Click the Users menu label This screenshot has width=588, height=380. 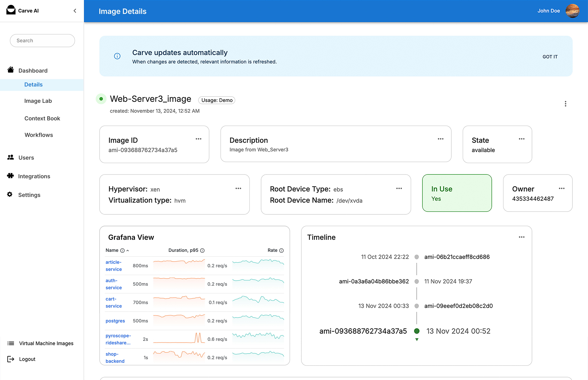coord(26,158)
